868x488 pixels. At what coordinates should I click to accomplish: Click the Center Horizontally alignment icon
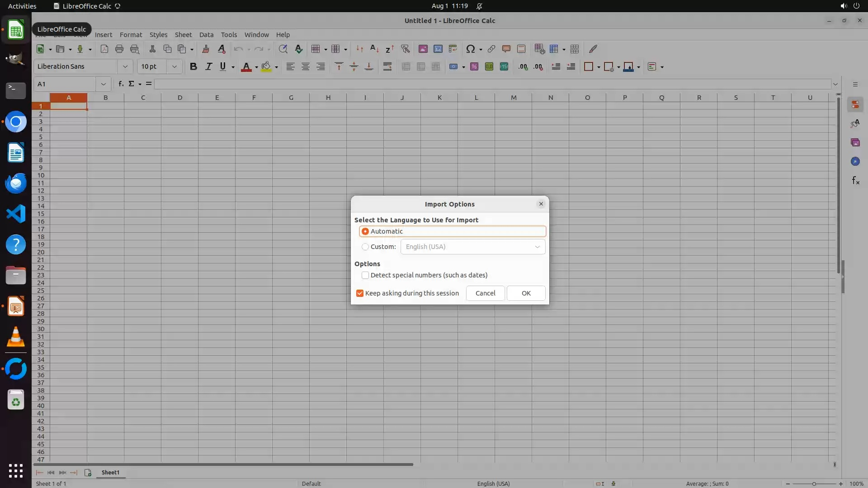[x=306, y=66]
